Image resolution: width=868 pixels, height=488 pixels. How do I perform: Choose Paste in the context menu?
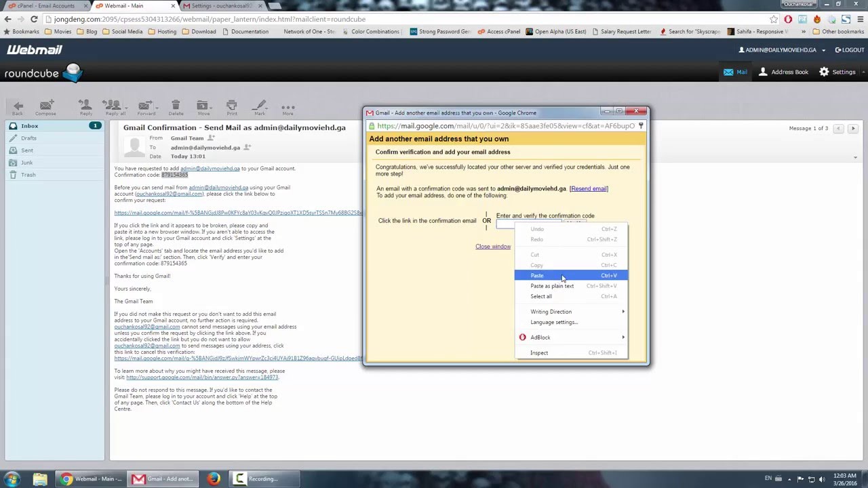(x=571, y=276)
